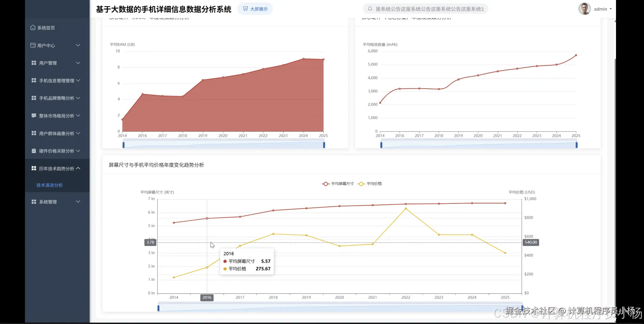Expand 整体市场格局分析 chevron
The height and width of the screenshot is (324, 644).
click(x=78, y=116)
